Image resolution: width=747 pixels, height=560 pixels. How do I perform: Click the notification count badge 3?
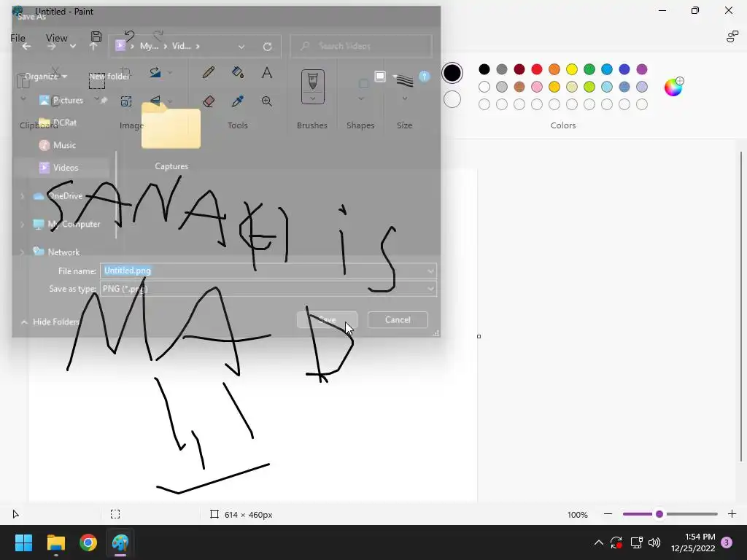coord(727,542)
